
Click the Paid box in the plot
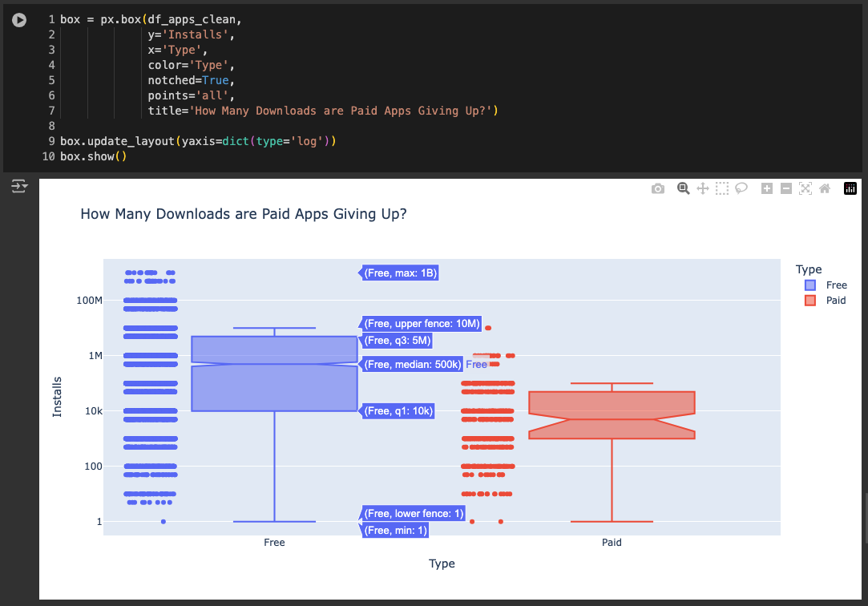(x=612, y=415)
